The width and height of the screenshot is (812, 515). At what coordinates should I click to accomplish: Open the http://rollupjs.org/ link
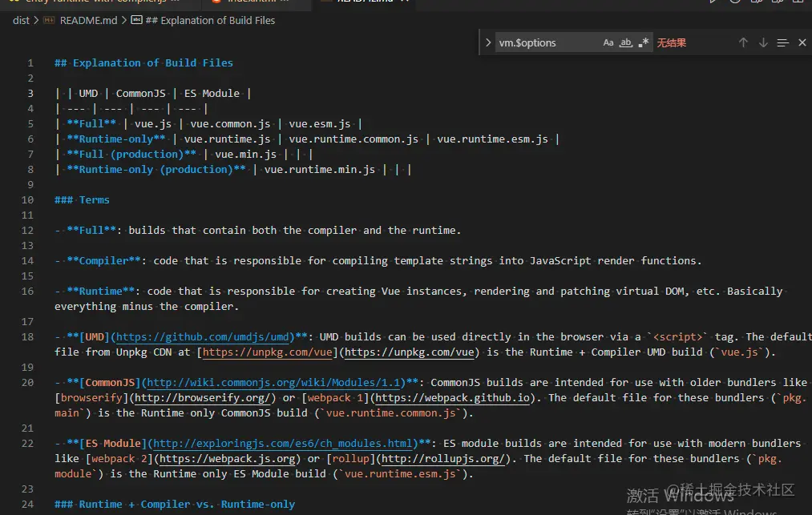[442, 459]
